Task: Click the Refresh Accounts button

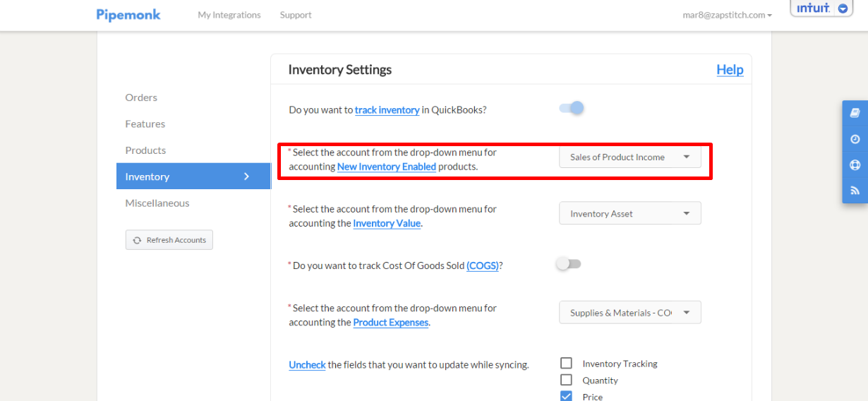Action: coord(169,240)
